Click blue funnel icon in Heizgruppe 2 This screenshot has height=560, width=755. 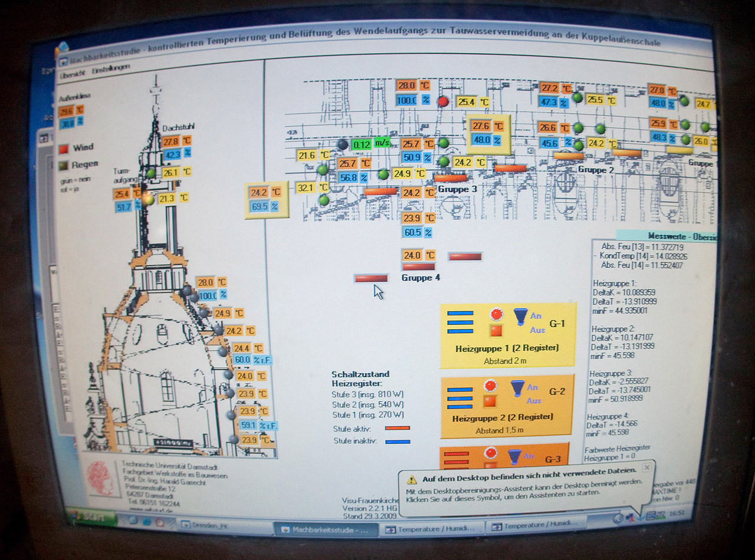[517, 388]
